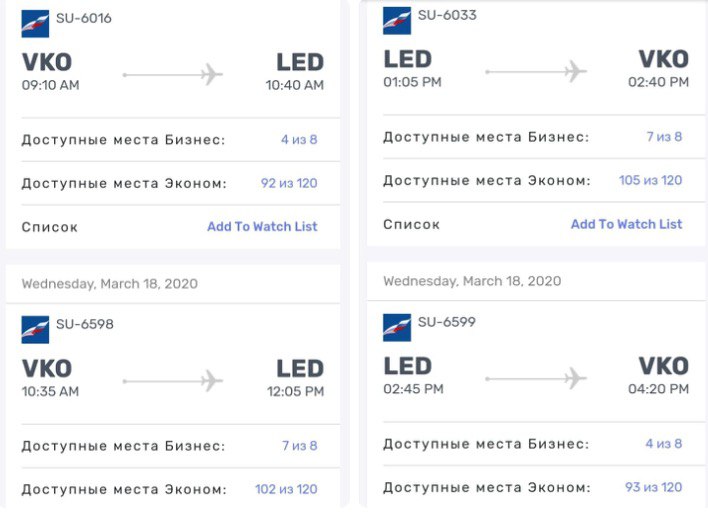Image resolution: width=708 pixels, height=514 pixels.
Task: Click the plane arrow icon on flight SU-6033
Action: tap(536, 71)
